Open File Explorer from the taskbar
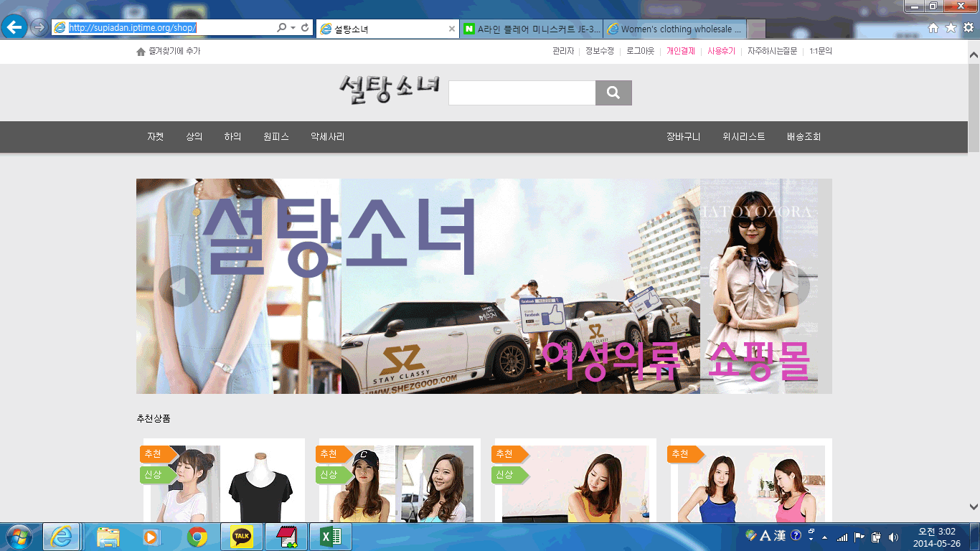 point(108,537)
